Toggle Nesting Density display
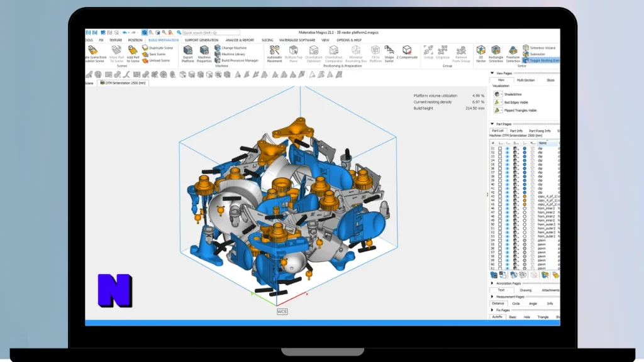This screenshot has width=644, height=362. (541, 60)
